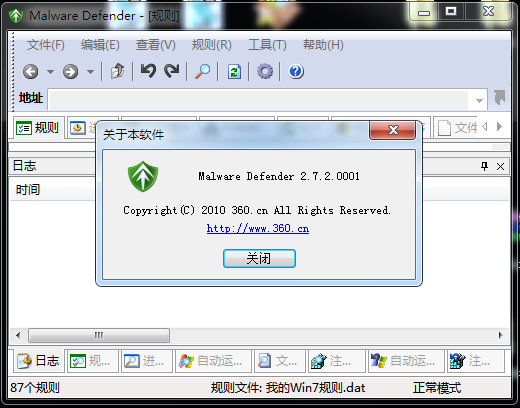Open the 文件(F) menu
The image size is (520, 408).
(x=46, y=45)
